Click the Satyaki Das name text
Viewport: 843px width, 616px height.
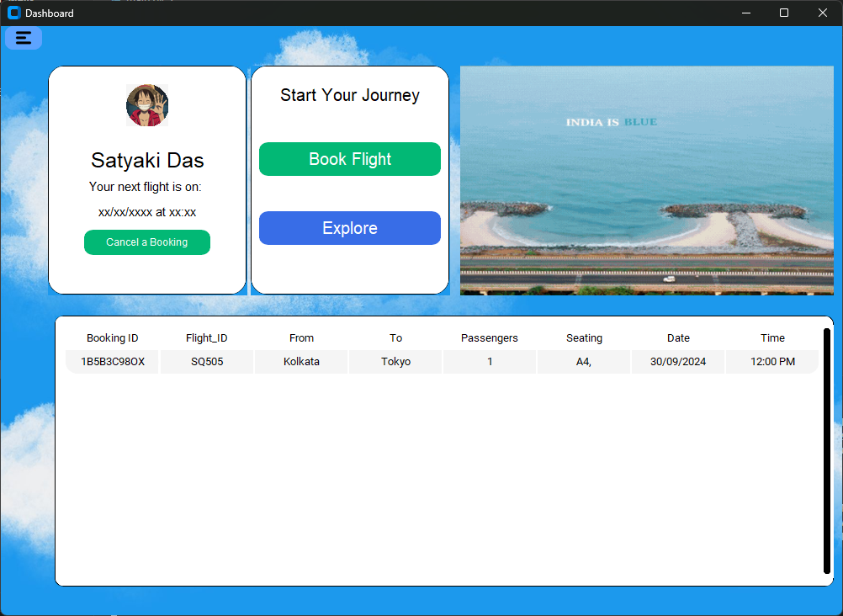(x=147, y=161)
